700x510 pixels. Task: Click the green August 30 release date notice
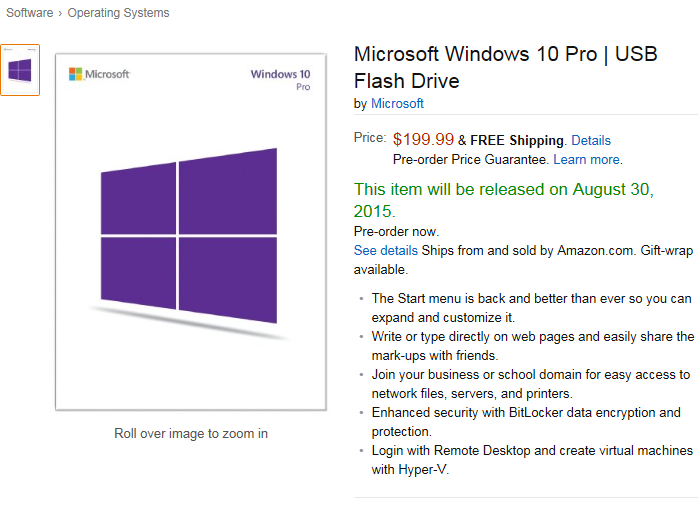click(x=504, y=200)
